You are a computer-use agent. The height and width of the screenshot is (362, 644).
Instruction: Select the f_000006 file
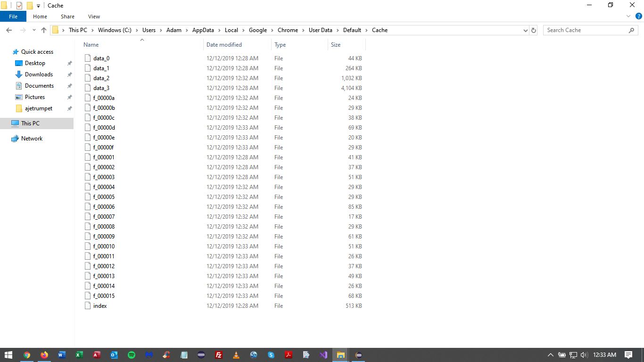pos(104,207)
